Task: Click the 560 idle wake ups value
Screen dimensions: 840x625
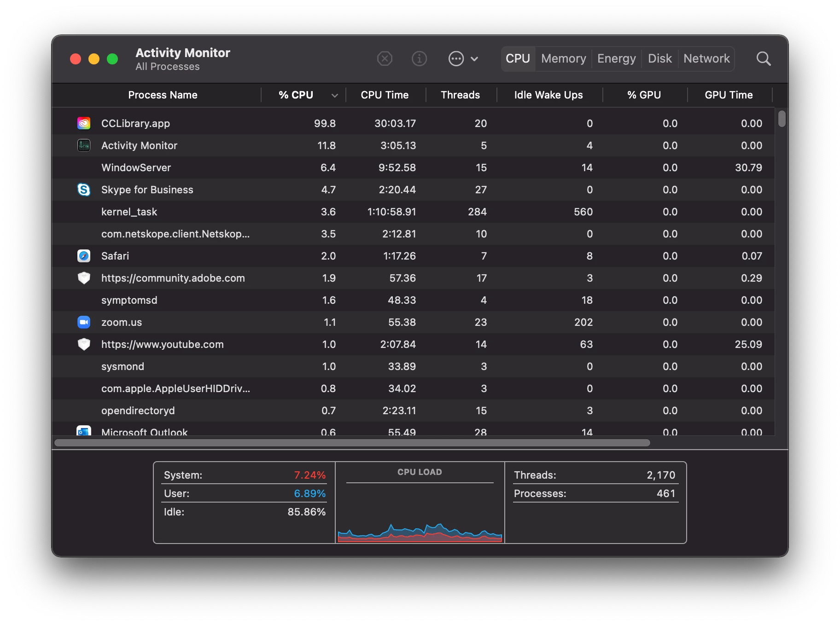Action: [x=583, y=212]
